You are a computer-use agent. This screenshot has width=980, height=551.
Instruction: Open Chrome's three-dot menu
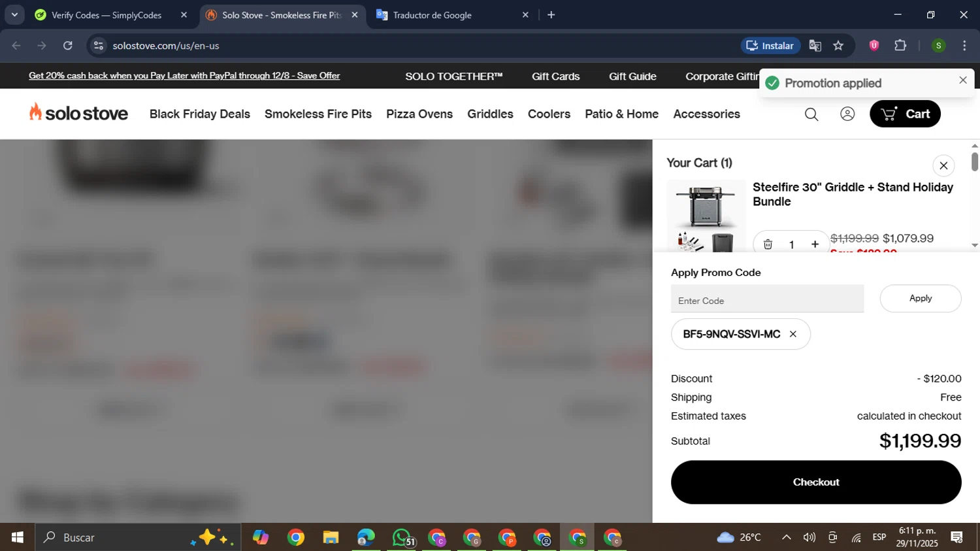(x=964, y=46)
